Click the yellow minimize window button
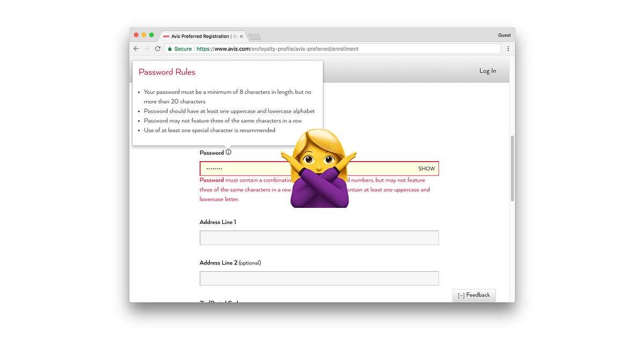644x348 pixels. [144, 35]
